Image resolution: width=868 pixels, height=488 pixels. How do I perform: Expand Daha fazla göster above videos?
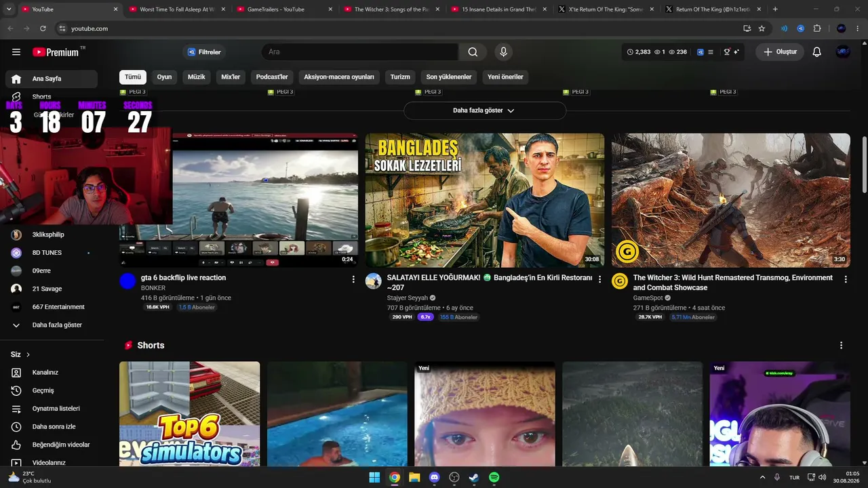tap(484, 110)
